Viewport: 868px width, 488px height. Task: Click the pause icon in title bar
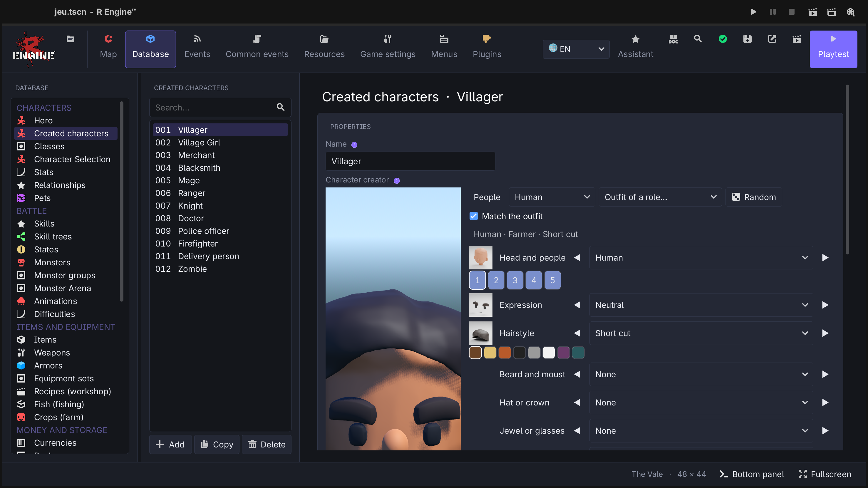tap(773, 12)
